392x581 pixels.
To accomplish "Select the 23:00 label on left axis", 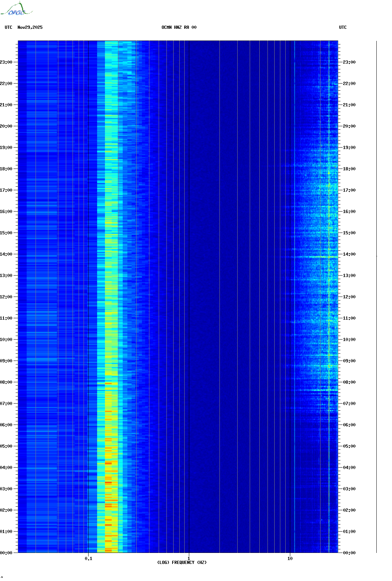I will (x=6, y=62).
